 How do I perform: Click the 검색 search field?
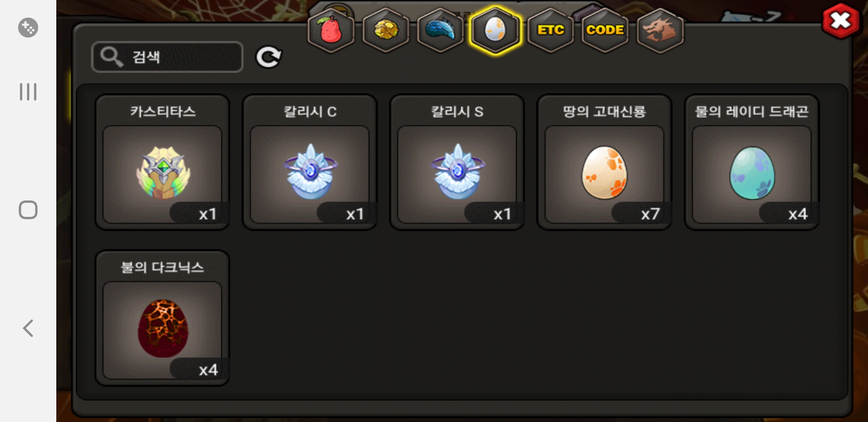[167, 57]
